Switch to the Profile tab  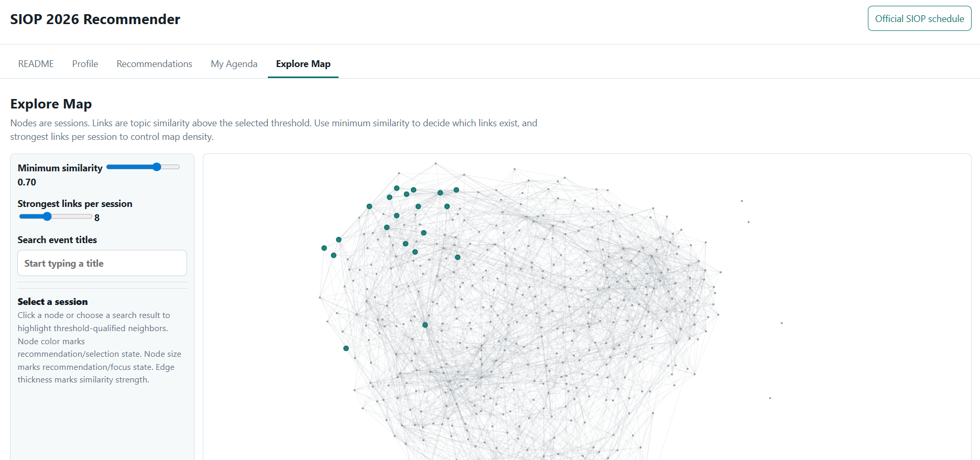[85, 64]
